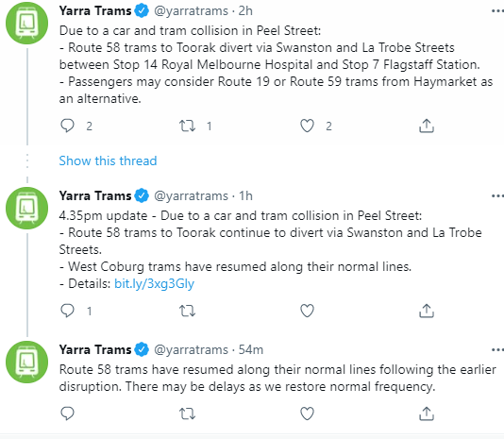Retweet the 4.35pm update tweet
The image size is (504, 439).
coord(187,311)
